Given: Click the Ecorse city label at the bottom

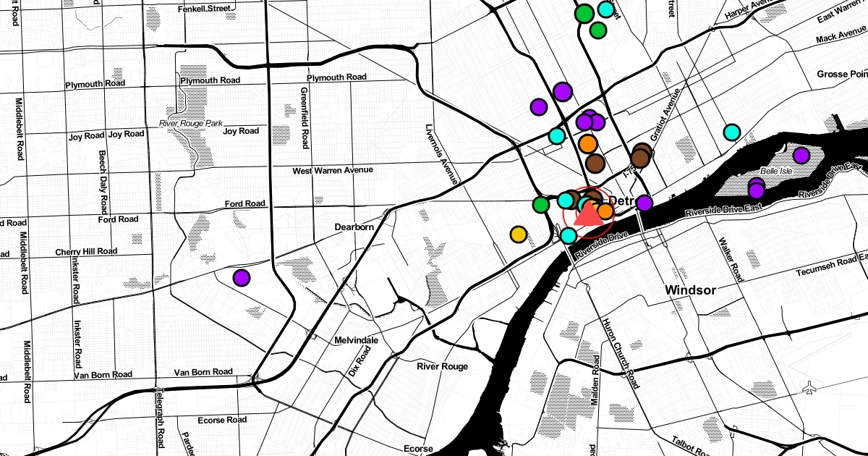Looking at the screenshot, I should point(417,449).
